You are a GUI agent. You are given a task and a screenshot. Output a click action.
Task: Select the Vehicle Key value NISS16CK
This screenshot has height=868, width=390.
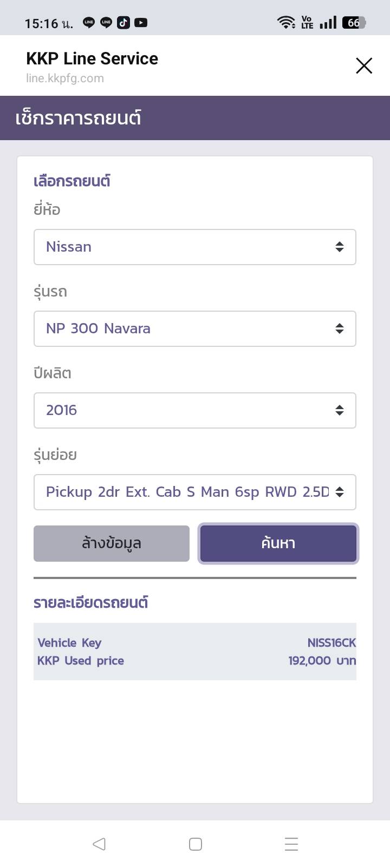(331, 643)
